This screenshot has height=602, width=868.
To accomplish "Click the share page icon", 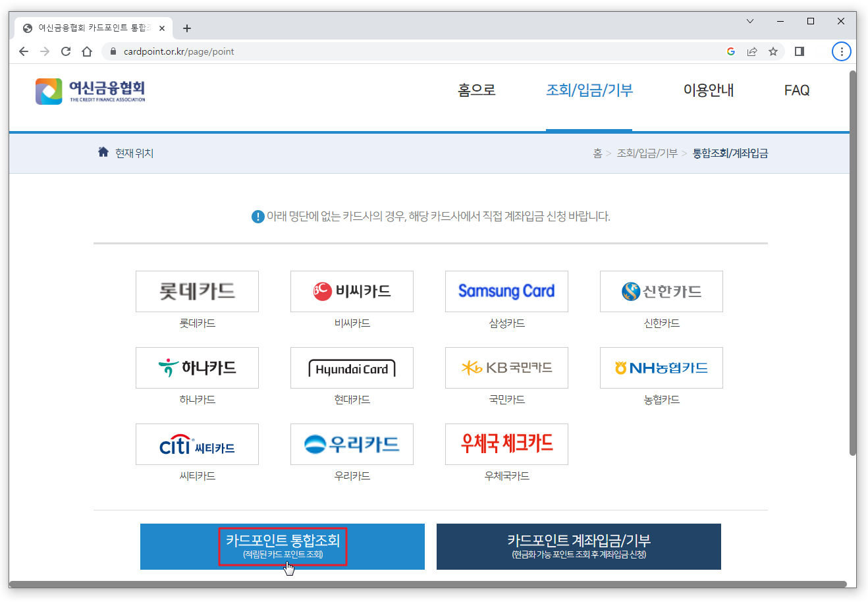I will pyautogui.click(x=752, y=51).
